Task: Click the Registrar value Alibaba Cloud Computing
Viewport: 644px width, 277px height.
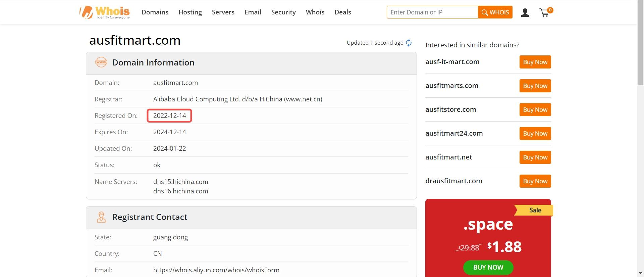Action: click(237, 99)
